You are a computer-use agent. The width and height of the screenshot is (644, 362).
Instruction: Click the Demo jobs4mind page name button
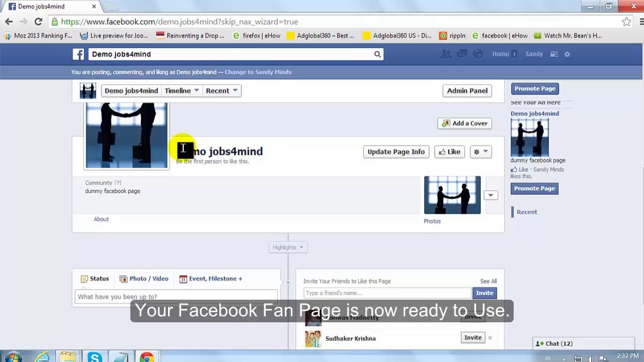131,90
